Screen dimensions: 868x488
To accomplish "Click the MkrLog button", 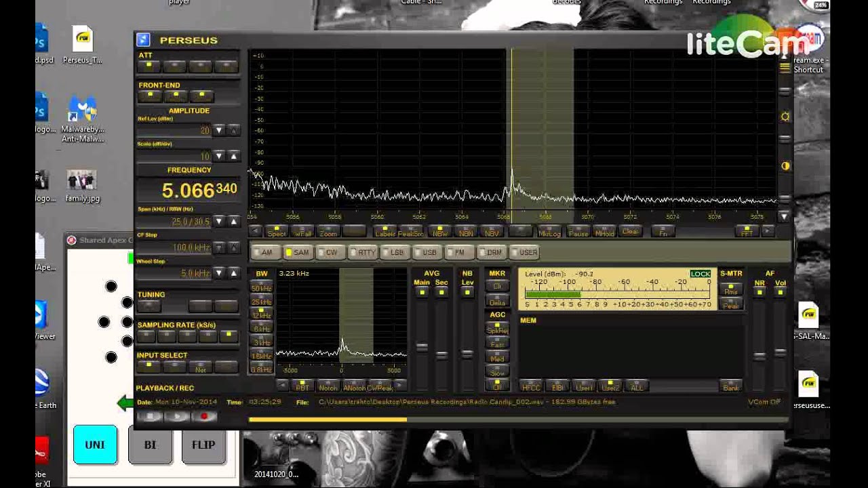I will (549, 232).
